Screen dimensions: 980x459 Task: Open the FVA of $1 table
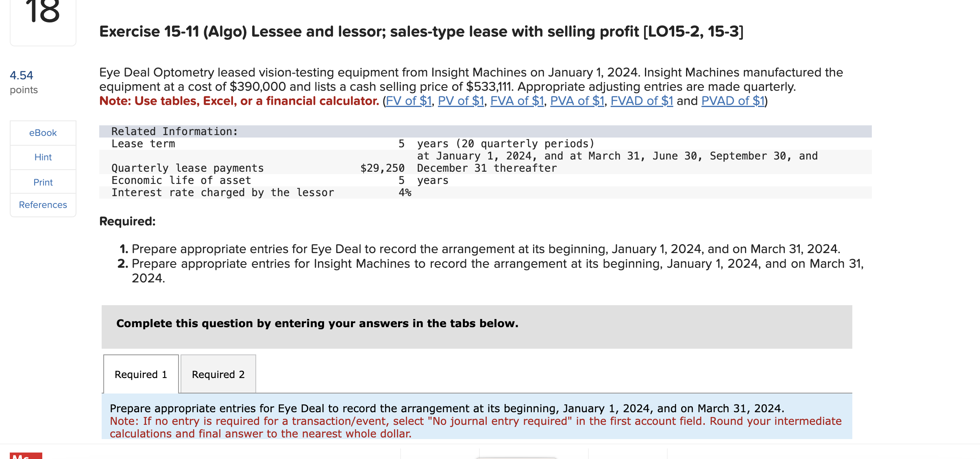tap(516, 101)
